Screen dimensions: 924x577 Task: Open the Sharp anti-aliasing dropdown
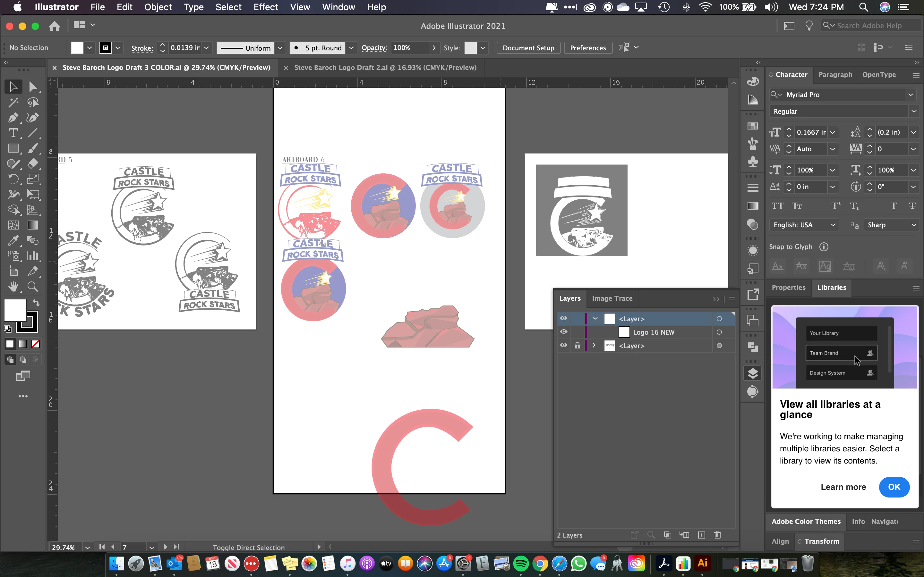click(x=914, y=225)
